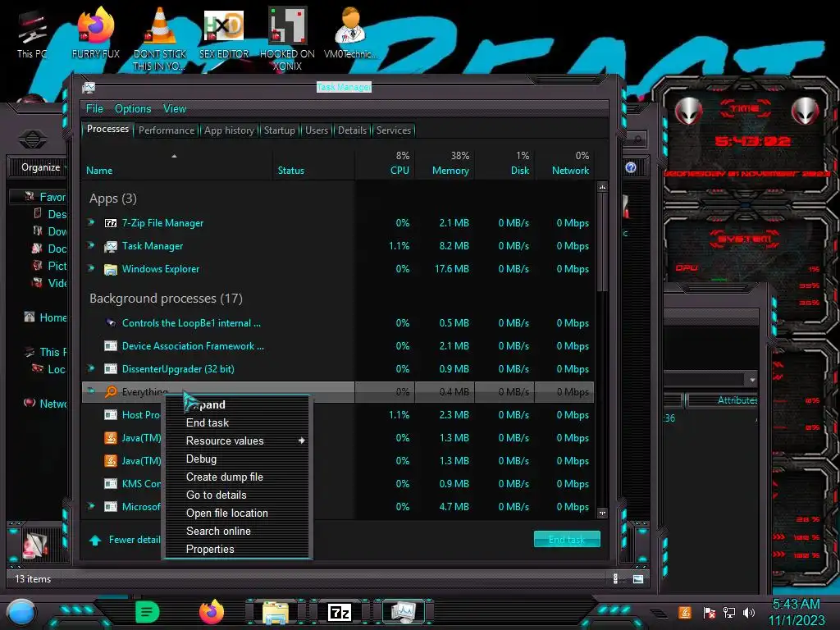
Task: Select the Task Manager process row icon
Action: click(x=111, y=246)
